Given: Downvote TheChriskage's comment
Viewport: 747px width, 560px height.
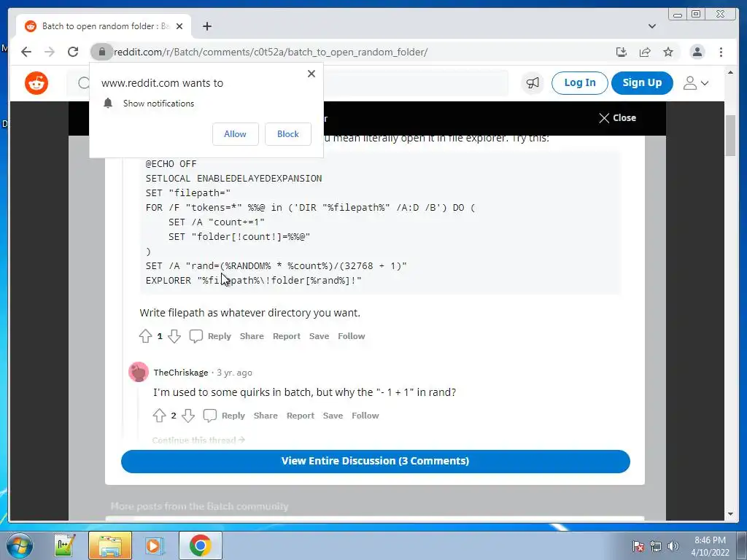Looking at the screenshot, I should [188, 416].
